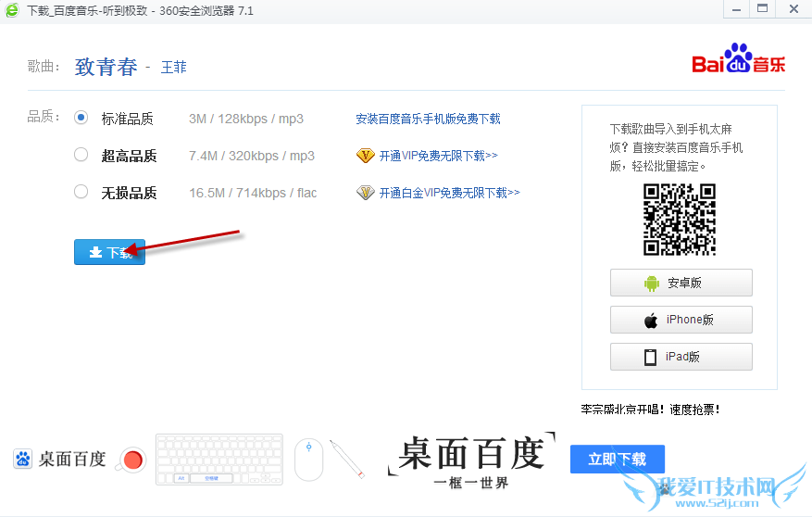This screenshot has width=812, height=517.
Task: Click the QR code image
Action: 680,220
